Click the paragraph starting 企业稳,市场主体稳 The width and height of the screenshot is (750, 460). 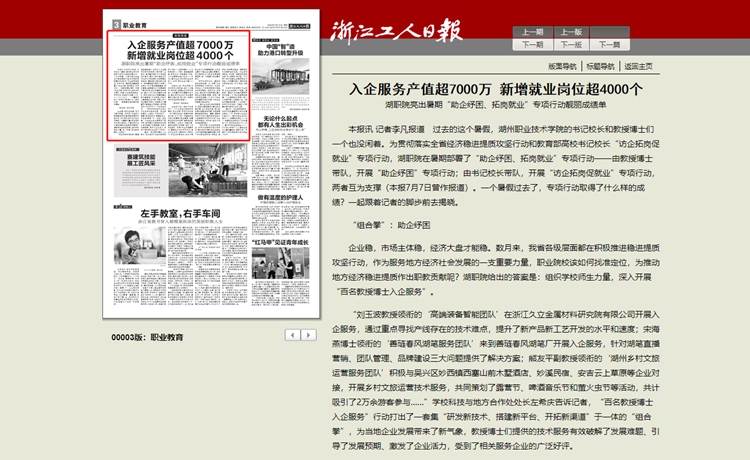coord(496,270)
